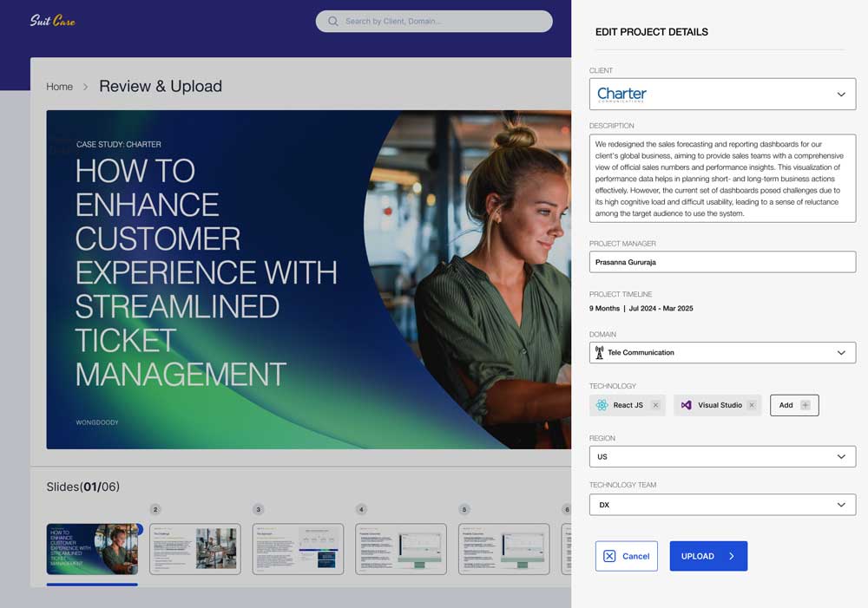Open the Domain dropdown Tele Communication

tap(722, 352)
